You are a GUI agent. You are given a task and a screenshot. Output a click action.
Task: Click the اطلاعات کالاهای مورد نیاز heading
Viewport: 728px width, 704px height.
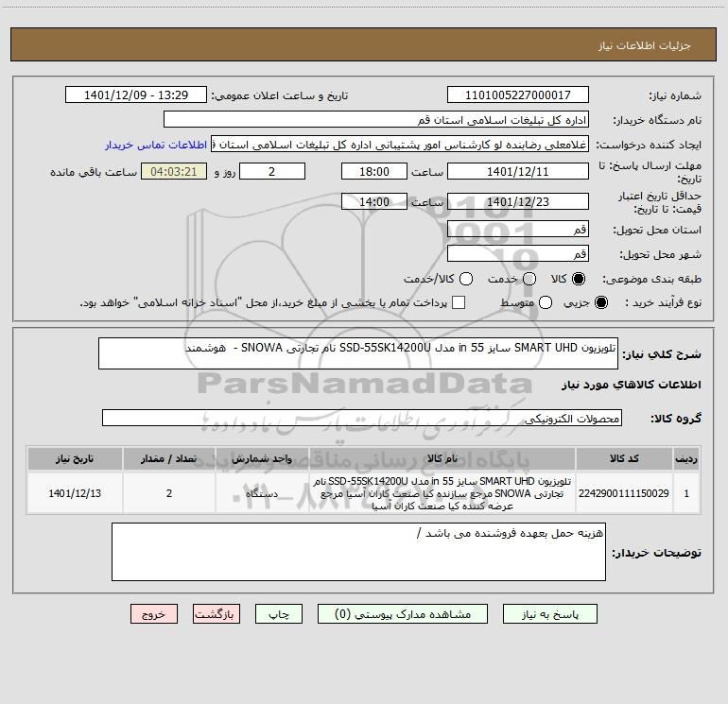(632, 385)
